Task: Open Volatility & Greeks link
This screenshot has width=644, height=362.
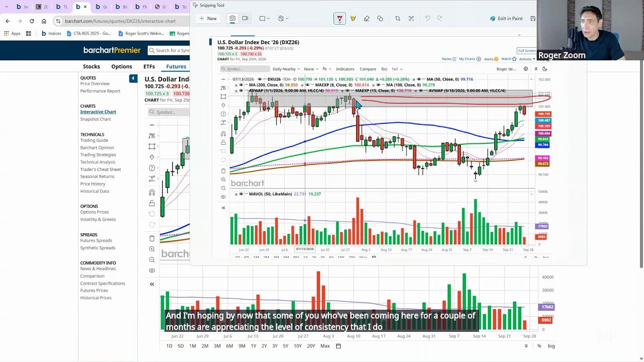Action: pyautogui.click(x=98, y=219)
